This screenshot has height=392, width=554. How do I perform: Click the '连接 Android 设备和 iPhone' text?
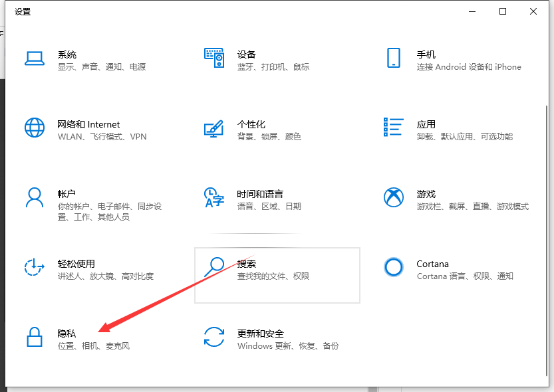[x=468, y=67]
